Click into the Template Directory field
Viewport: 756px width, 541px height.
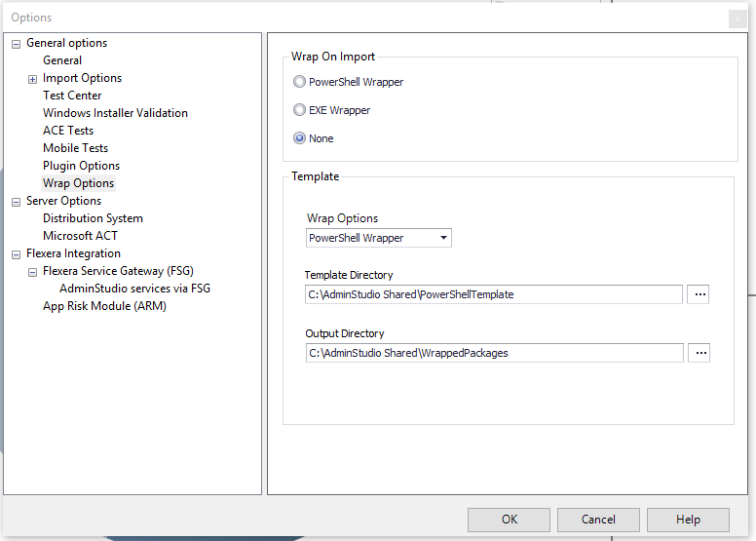(493, 294)
